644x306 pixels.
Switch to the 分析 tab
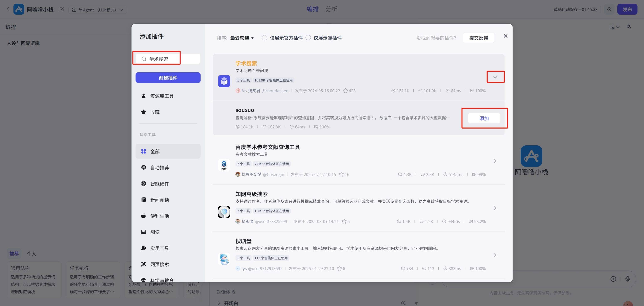pyautogui.click(x=331, y=9)
